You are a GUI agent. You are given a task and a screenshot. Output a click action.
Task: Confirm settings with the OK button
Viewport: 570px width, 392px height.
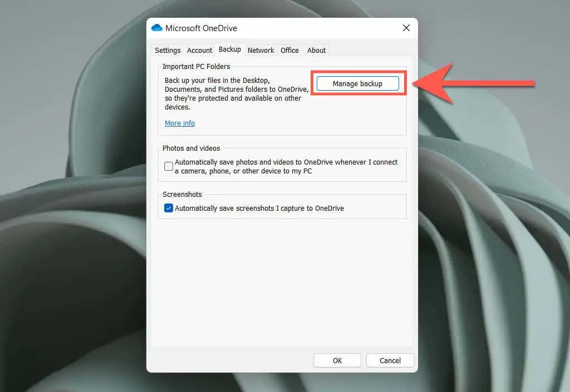click(337, 360)
